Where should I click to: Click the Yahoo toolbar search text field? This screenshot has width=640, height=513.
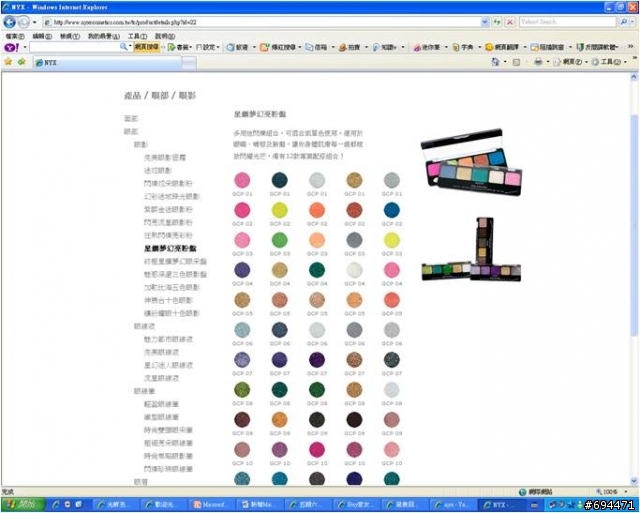[x=74, y=47]
